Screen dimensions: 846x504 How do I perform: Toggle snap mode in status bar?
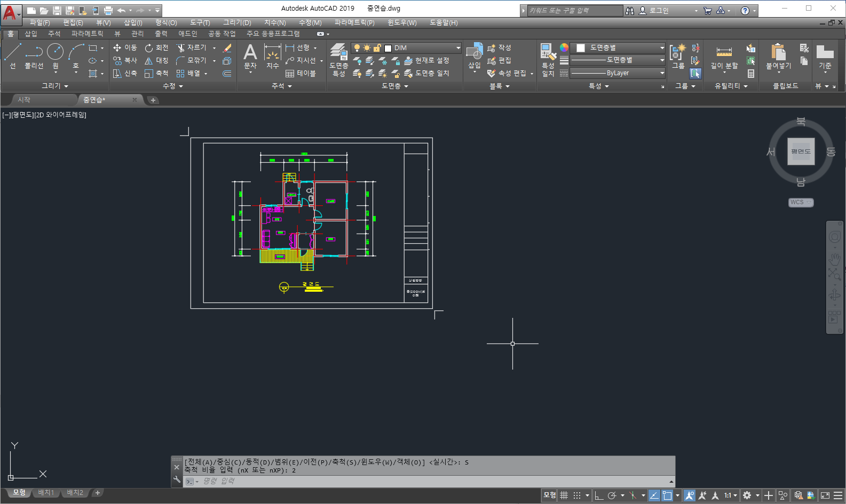coord(577,495)
